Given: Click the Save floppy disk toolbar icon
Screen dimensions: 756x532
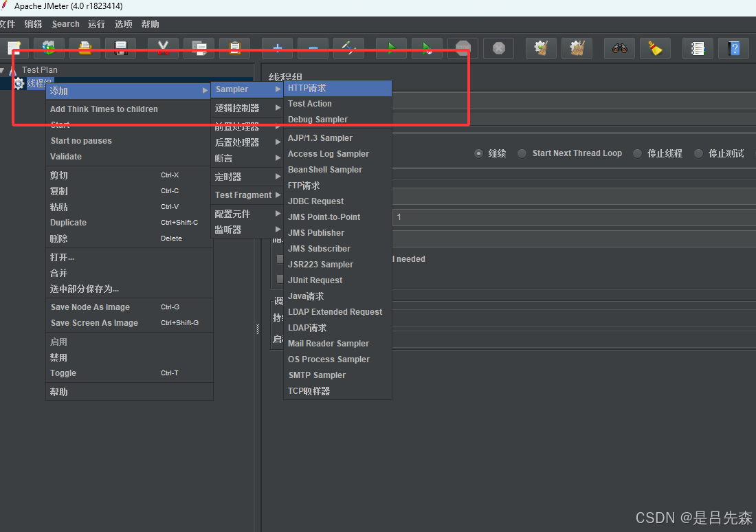Looking at the screenshot, I should coord(120,48).
